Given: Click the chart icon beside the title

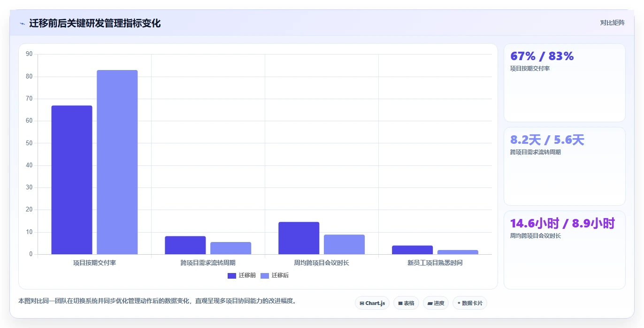Looking at the screenshot, I should (x=22, y=23).
